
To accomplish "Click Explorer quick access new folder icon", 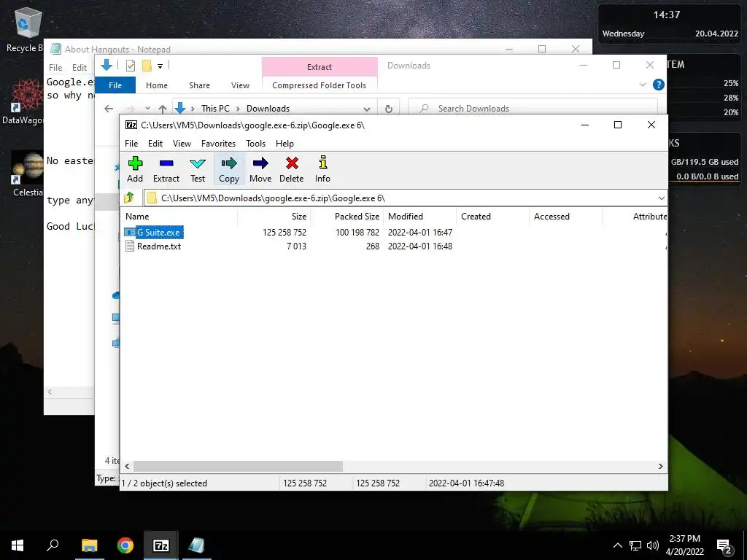I will [147, 66].
